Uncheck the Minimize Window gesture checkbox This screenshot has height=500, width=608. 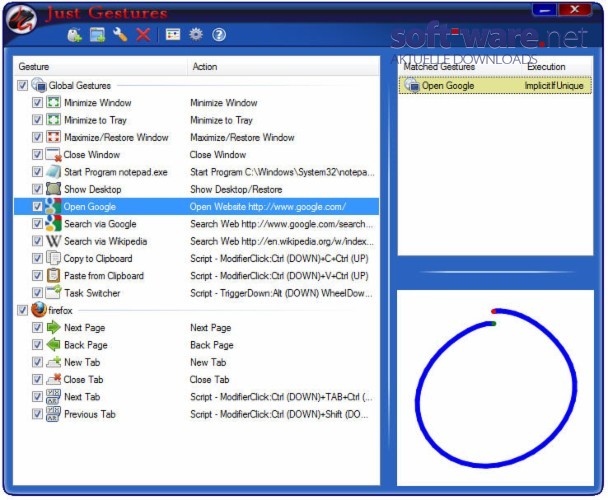37,103
